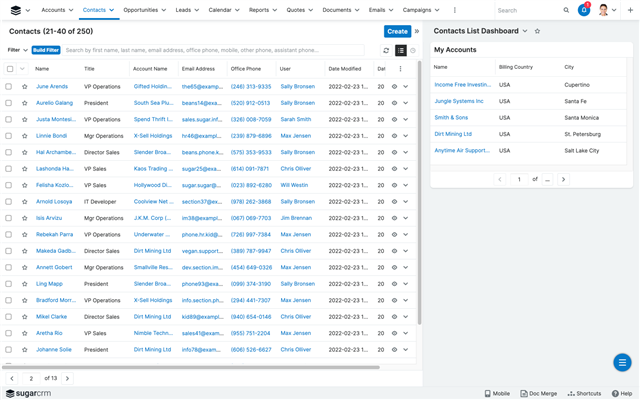The height and width of the screenshot is (400, 640).
Task: Open the Jungle Systems Inc account link
Action: click(458, 101)
